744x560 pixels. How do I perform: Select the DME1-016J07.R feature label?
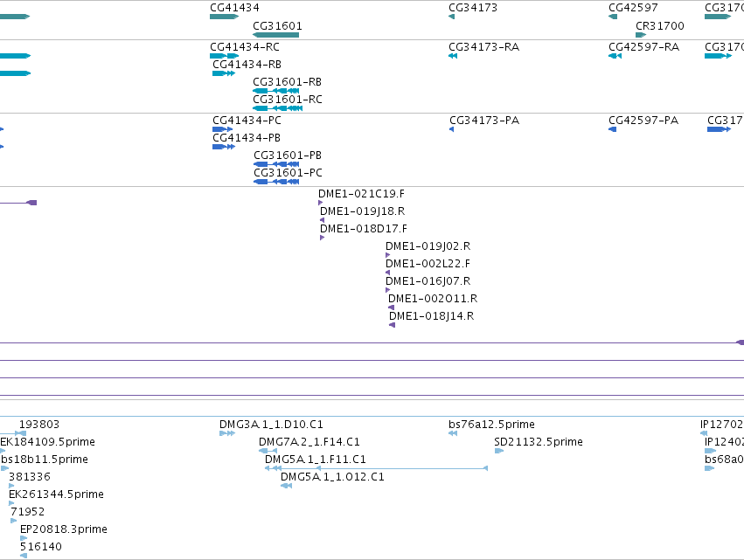(x=428, y=281)
